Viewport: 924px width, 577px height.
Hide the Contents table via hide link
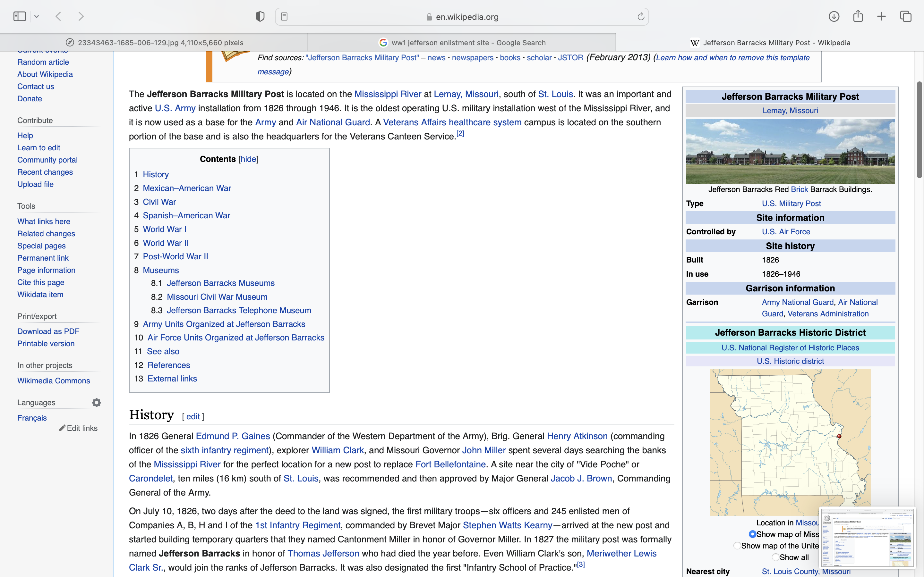pyautogui.click(x=248, y=159)
